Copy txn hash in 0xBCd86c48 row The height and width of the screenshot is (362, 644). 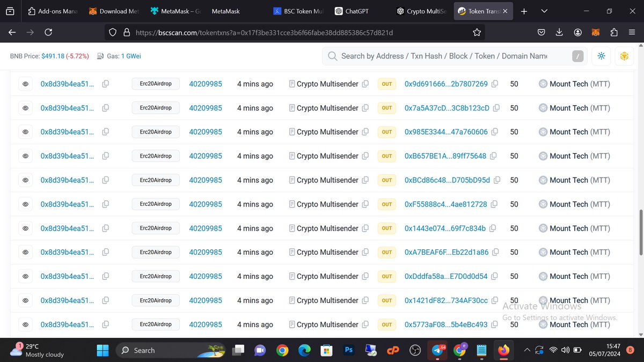tap(106, 180)
